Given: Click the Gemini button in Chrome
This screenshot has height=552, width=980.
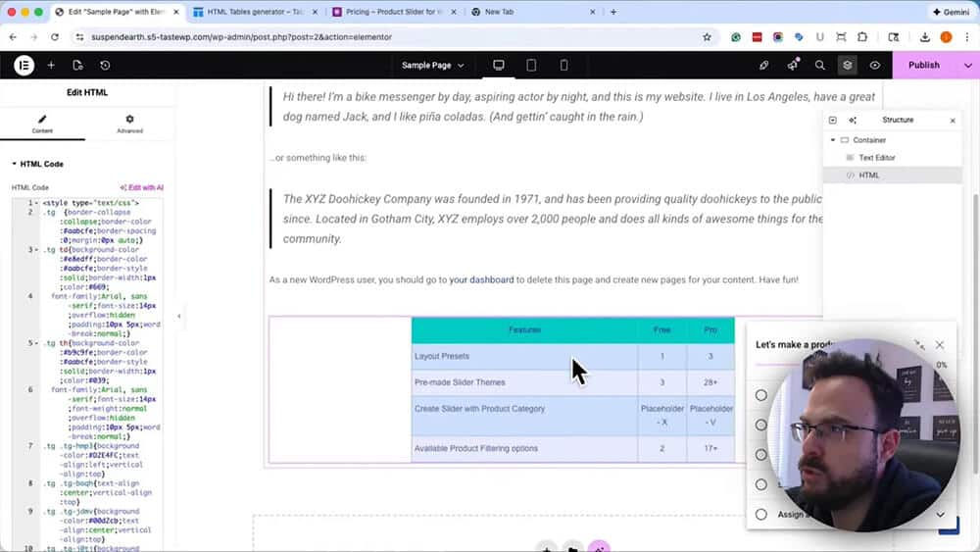Looking at the screenshot, I should click(x=951, y=12).
